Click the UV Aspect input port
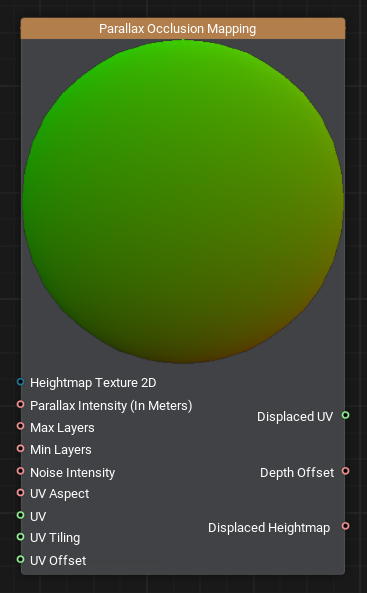Viewport: 367px width, 593px height. pyautogui.click(x=20, y=493)
